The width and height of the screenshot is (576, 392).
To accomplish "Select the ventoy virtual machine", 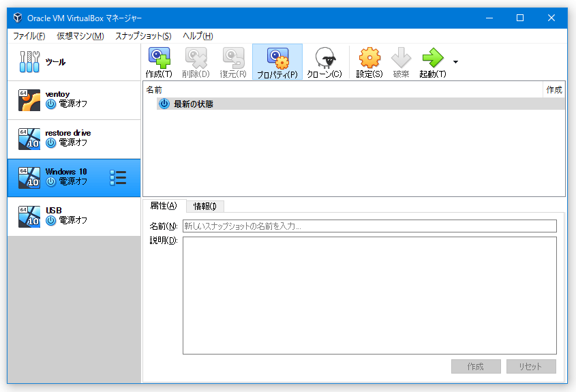I will [74, 100].
